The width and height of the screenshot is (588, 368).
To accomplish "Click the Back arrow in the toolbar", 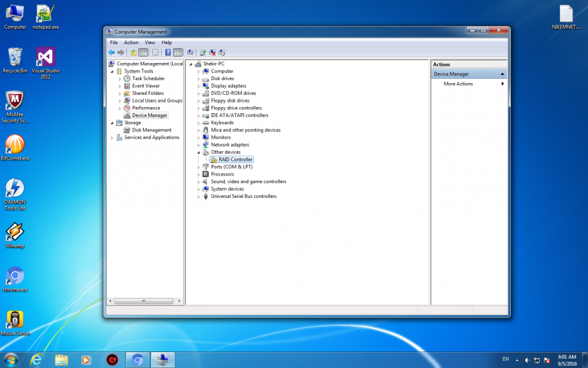I will coord(111,52).
